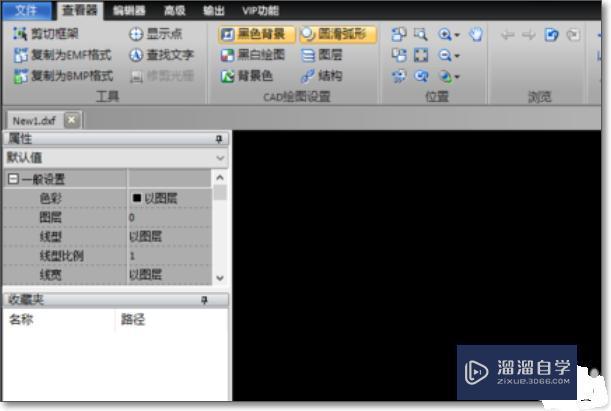
Task: Open the zoom in dropdown arrow
Action: [457, 35]
